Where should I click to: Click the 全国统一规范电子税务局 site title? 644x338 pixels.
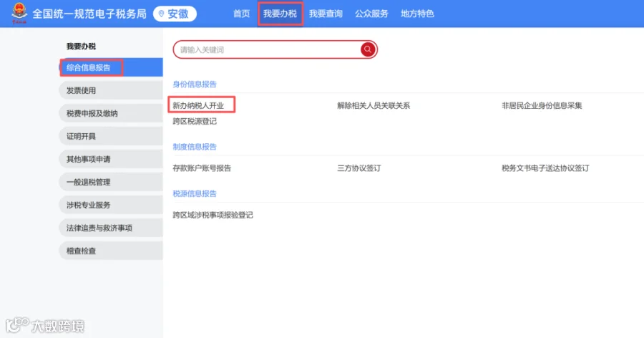click(89, 14)
